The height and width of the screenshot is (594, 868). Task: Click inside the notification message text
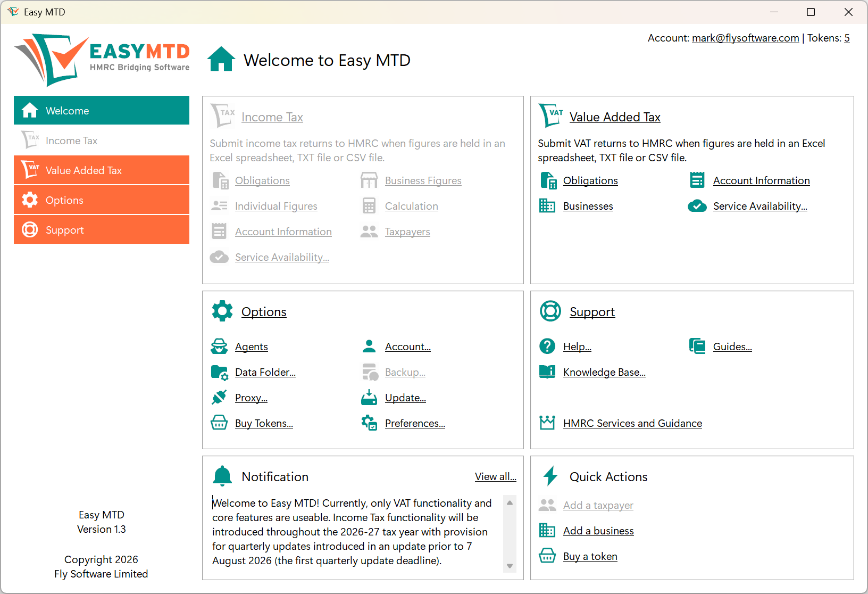352,532
